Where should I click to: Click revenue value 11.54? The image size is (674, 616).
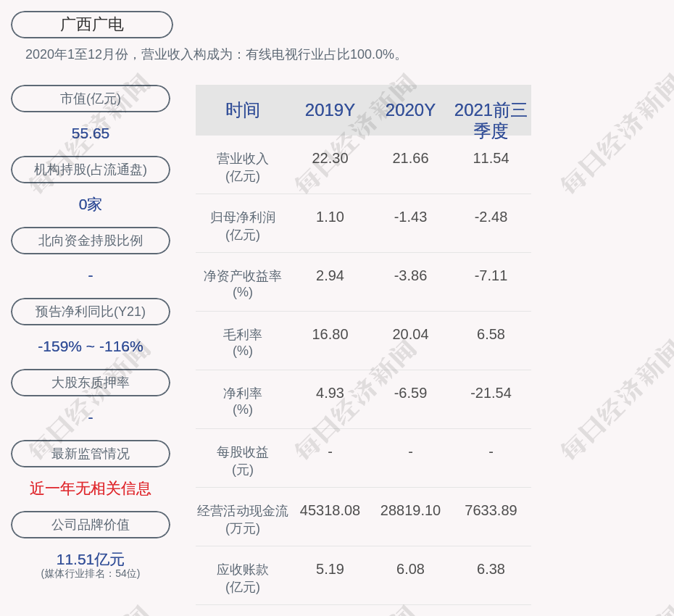(x=491, y=158)
